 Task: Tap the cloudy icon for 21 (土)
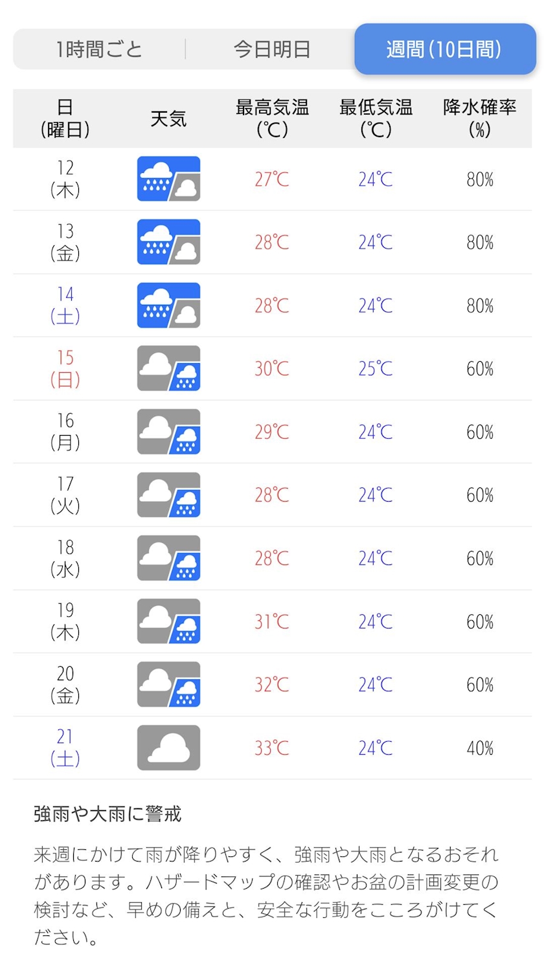[168, 748]
